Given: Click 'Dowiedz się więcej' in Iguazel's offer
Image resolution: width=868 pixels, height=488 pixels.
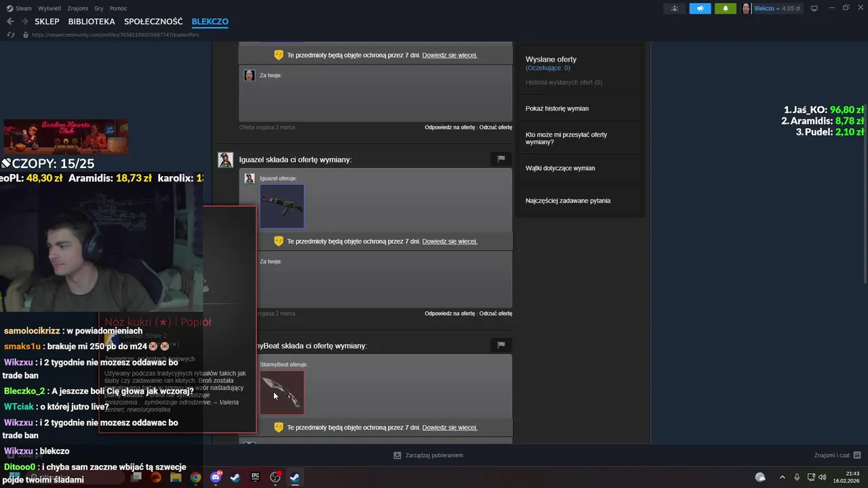Looking at the screenshot, I should tap(450, 241).
